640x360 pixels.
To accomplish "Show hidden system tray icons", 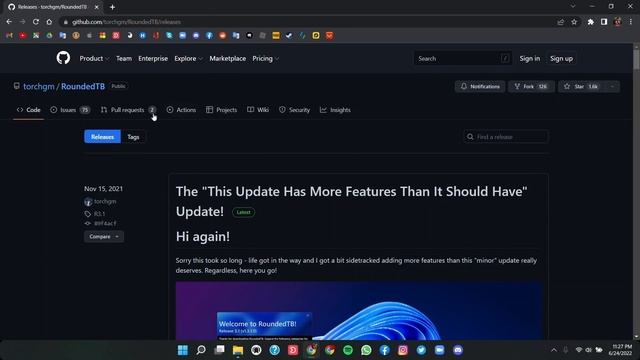I will (x=554, y=350).
